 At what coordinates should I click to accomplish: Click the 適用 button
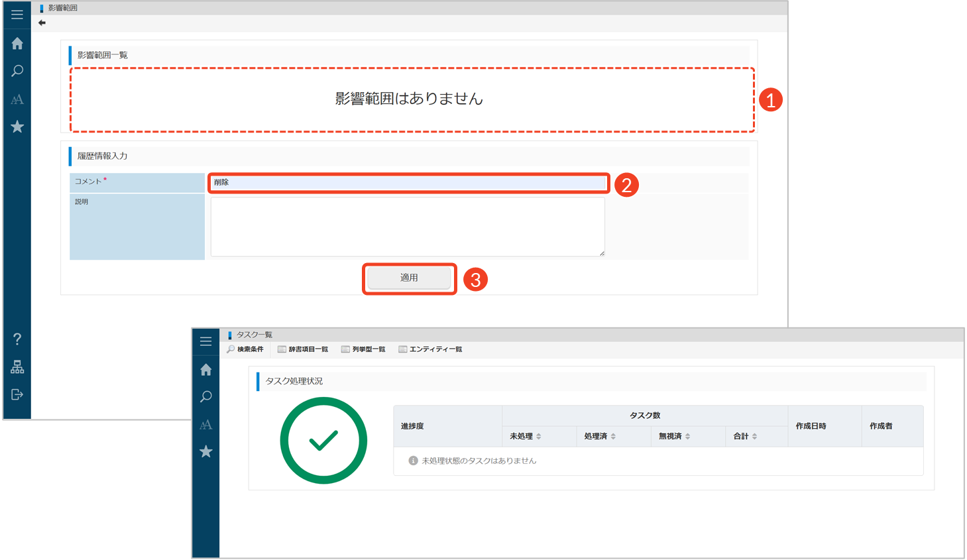pyautogui.click(x=409, y=278)
